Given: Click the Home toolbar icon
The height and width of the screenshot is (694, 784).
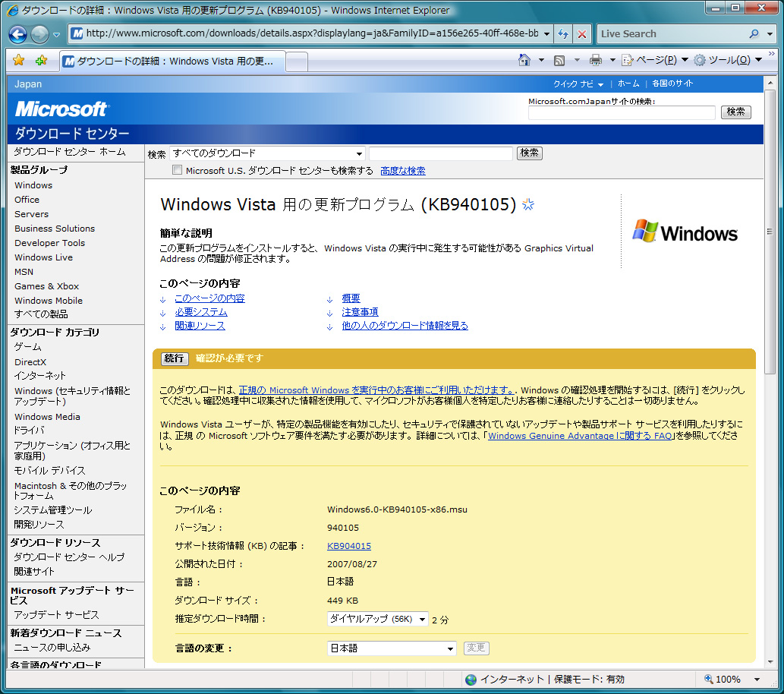Looking at the screenshot, I should (524, 60).
